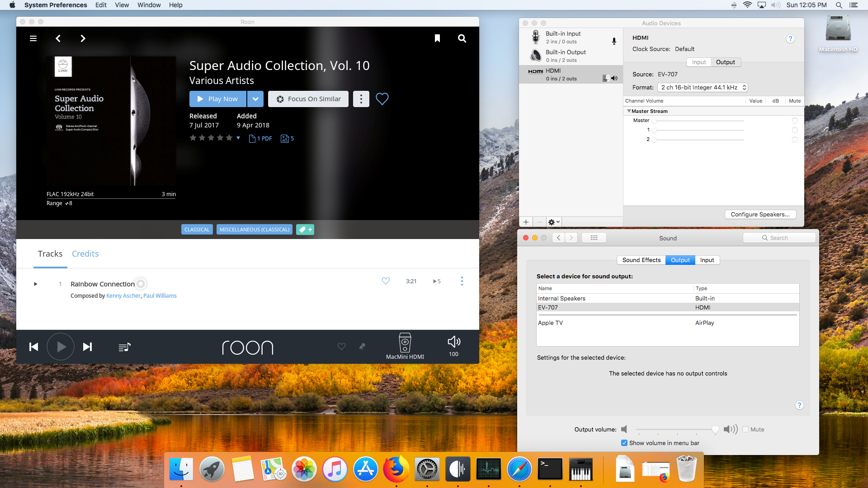Open Play Now dropdown arrow
Viewport: 868px width, 488px height.
click(255, 99)
